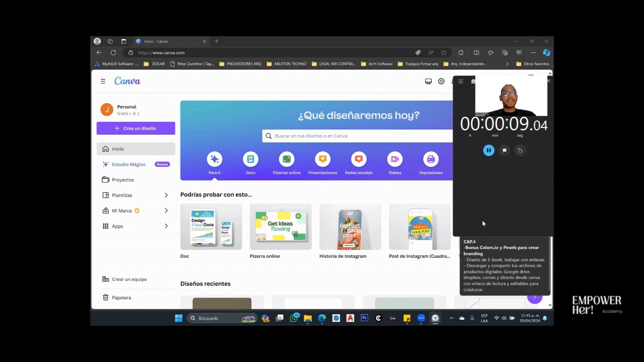Open Estudio Mágico in the sidebar

coord(129,164)
